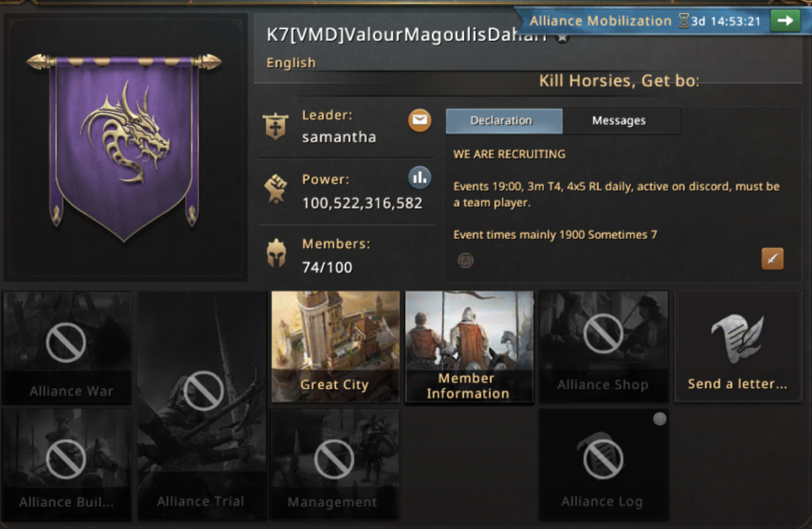Click the edit declaration quill icon

coord(772,259)
